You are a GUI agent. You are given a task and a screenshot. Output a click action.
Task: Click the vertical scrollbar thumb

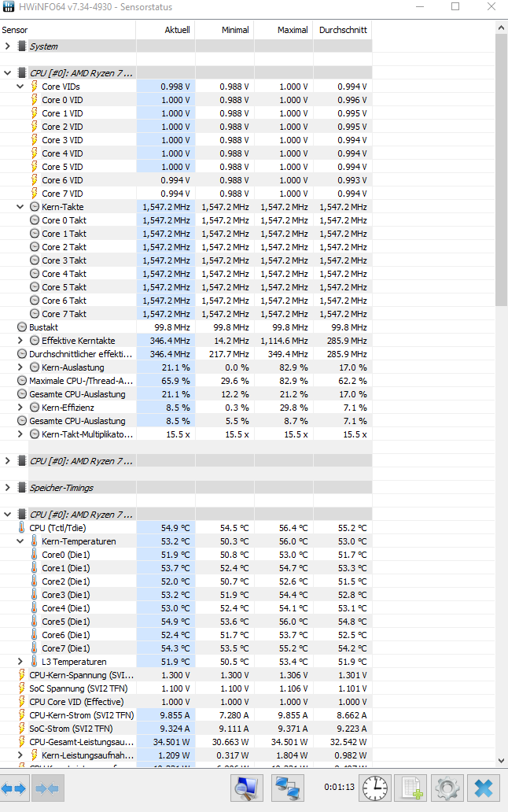[x=501, y=170]
